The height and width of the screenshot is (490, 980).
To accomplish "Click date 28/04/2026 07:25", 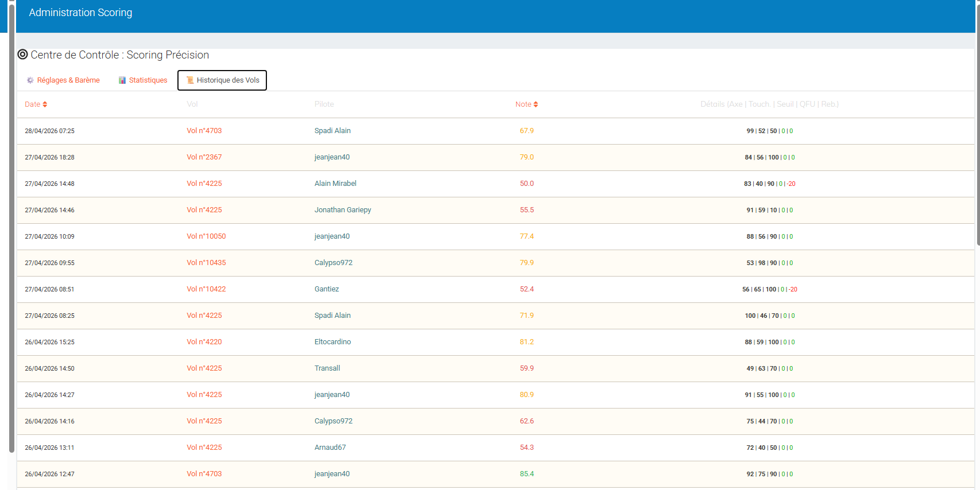I will (49, 131).
